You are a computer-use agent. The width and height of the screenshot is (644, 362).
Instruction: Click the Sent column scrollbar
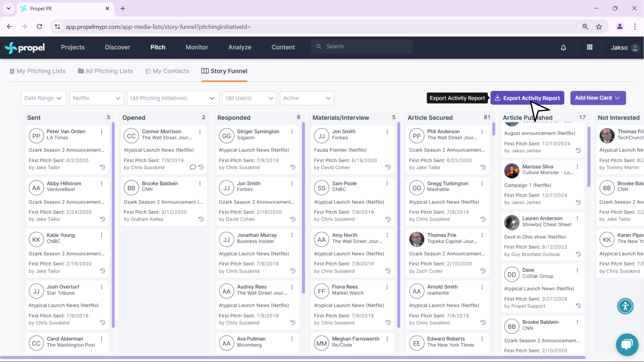click(x=113, y=225)
